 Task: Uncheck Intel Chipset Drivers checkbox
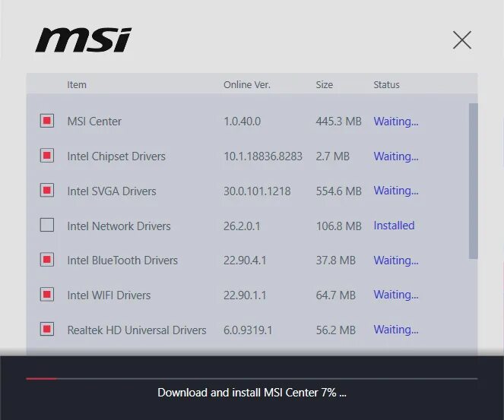pyautogui.click(x=47, y=156)
